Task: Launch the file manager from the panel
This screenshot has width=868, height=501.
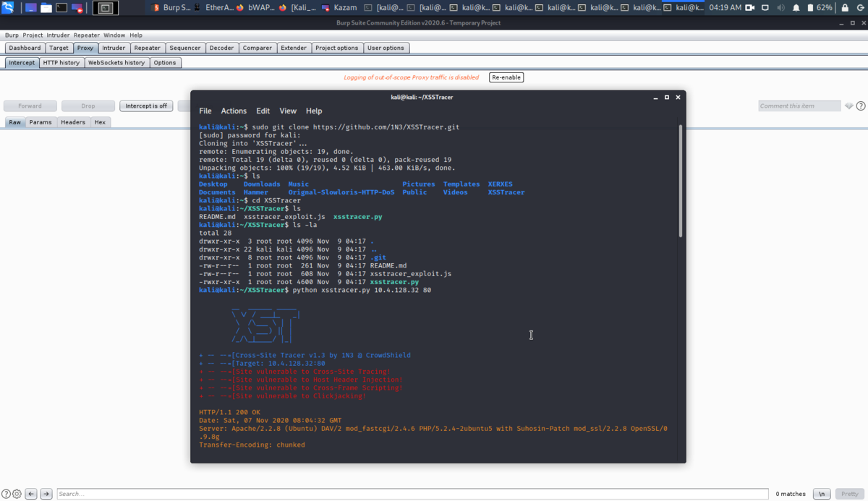Action: pyautogui.click(x=46, y=8)
